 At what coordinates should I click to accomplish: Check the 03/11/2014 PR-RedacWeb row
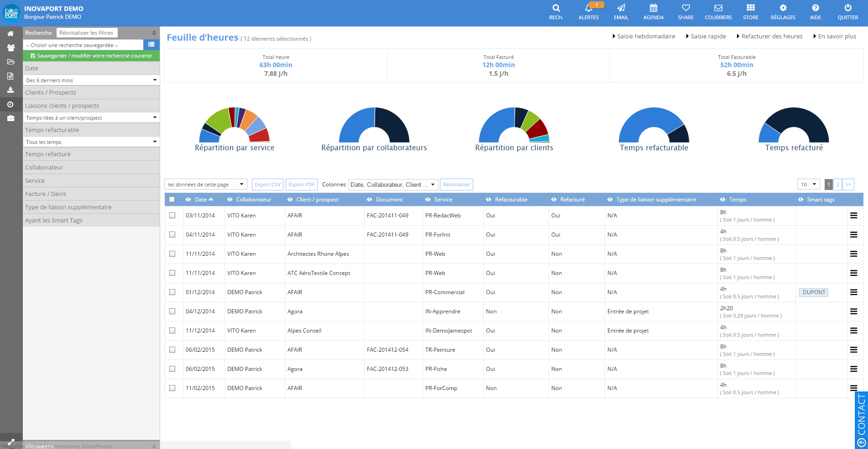click(x=172, y=216)
